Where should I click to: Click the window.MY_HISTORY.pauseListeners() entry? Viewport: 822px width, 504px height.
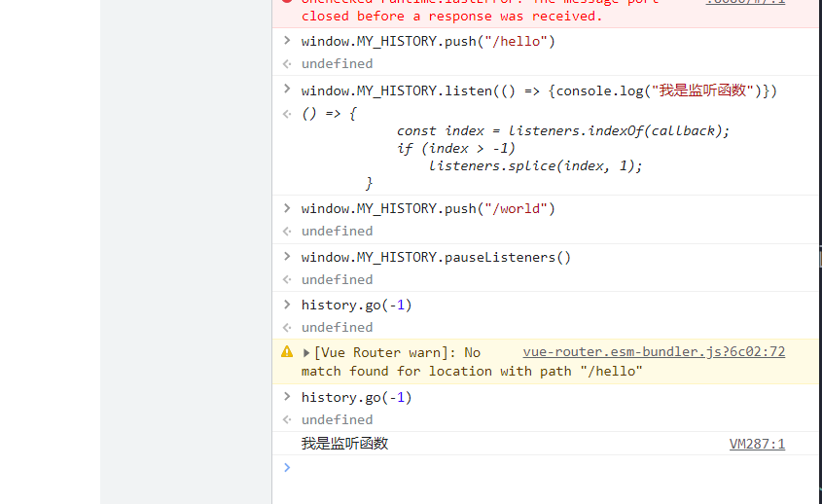tap(436, 258)
